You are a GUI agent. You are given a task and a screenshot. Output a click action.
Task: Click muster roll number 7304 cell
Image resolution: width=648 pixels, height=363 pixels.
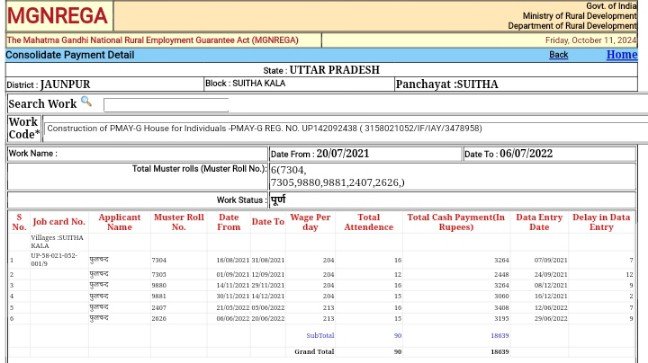[x=159, y=260]
